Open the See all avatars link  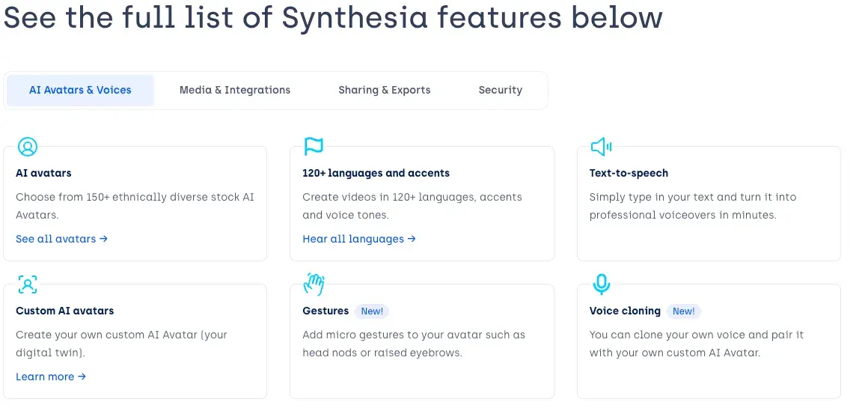pyautogui.click(x=62, y=240)
